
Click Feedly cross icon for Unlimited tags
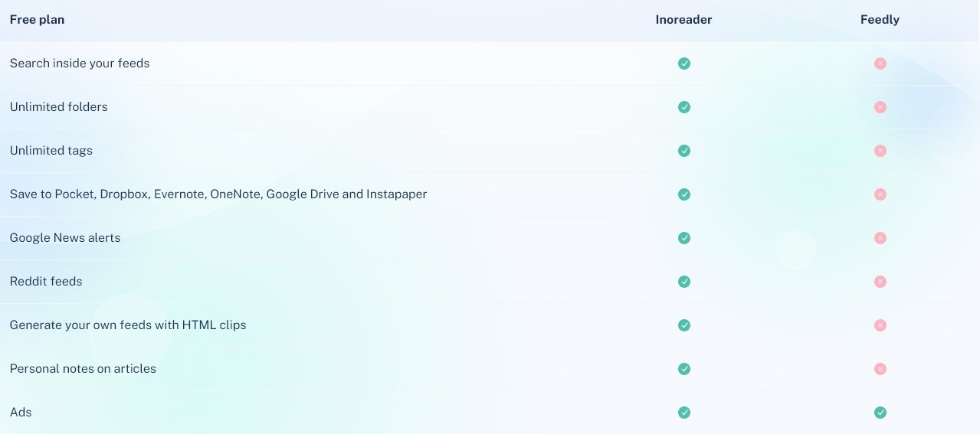pos(880,151)
